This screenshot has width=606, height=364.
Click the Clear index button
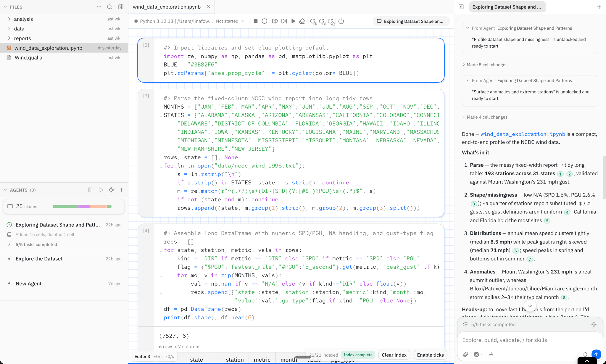click(394, 355)
